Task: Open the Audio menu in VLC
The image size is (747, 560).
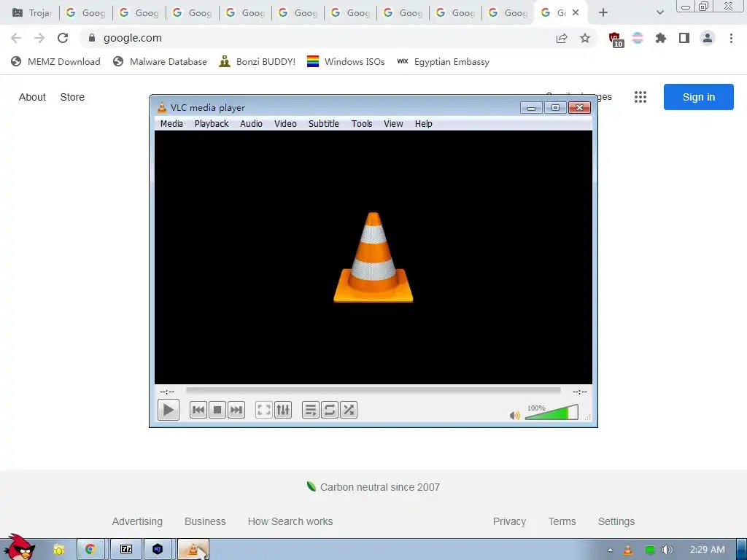Action: click(x=251, y=124)
